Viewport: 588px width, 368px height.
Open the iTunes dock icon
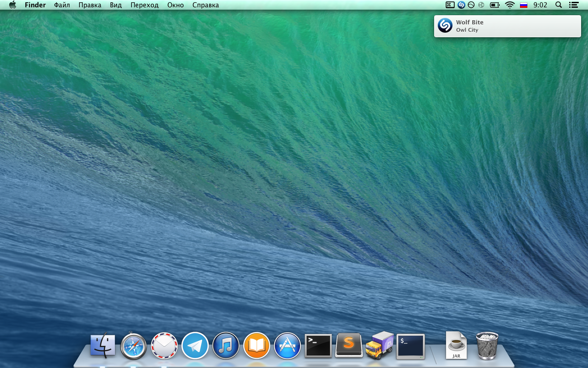click(x=226, y=345)
